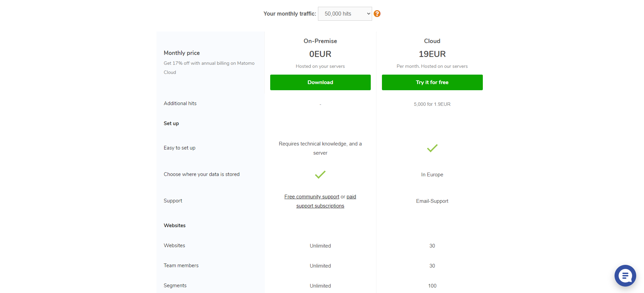This screenshot has width=644, height=293.
Task: Click the 0EUR On-Premise price
Action: pos(320,54)
